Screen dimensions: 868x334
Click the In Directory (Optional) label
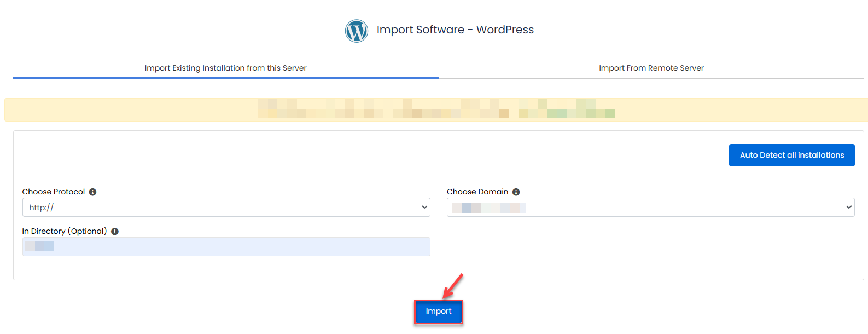point(65,232)
